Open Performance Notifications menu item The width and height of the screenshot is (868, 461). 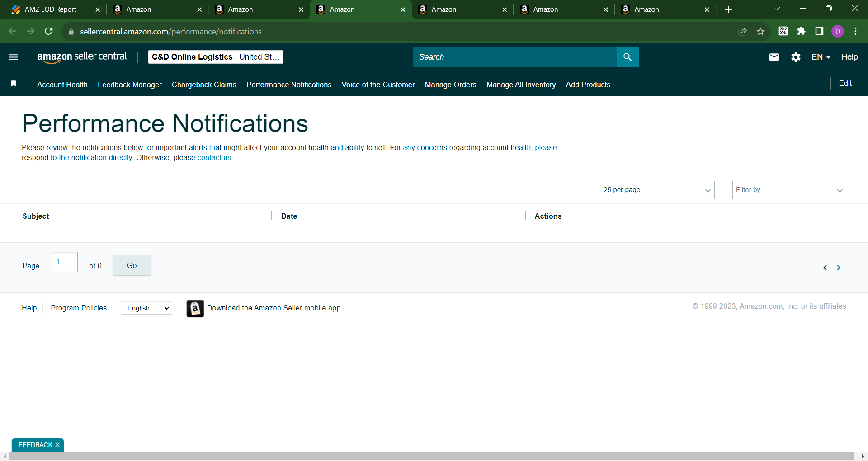(289, 85)
